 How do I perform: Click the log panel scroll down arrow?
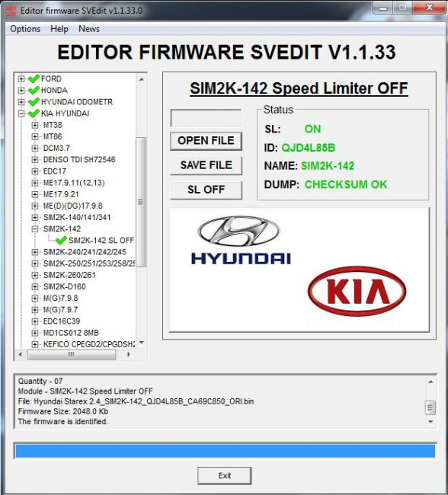430,422
